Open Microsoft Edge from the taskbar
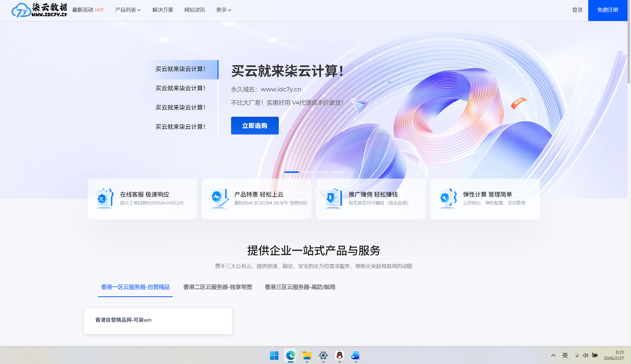 point(290,355)
